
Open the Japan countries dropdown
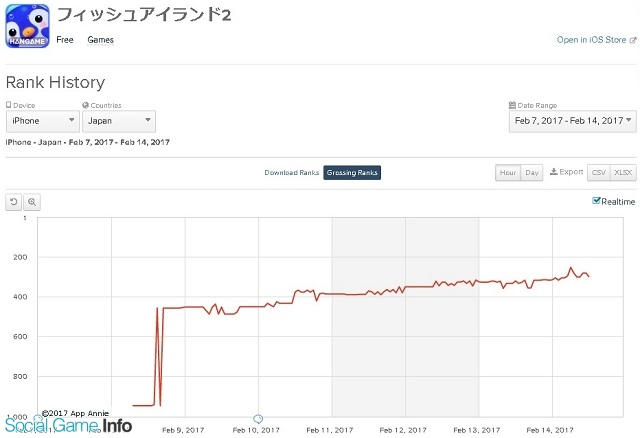pos(119,121)
